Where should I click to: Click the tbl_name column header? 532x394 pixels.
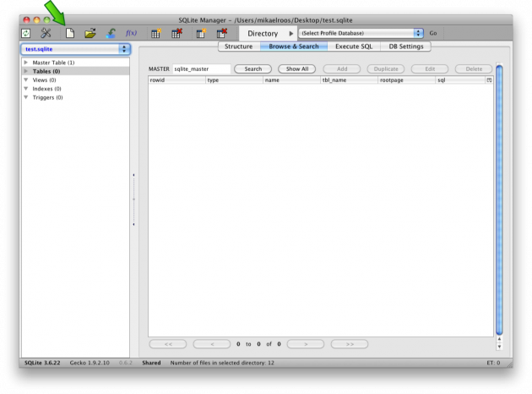pyautogui.click(x=349, y=80)
